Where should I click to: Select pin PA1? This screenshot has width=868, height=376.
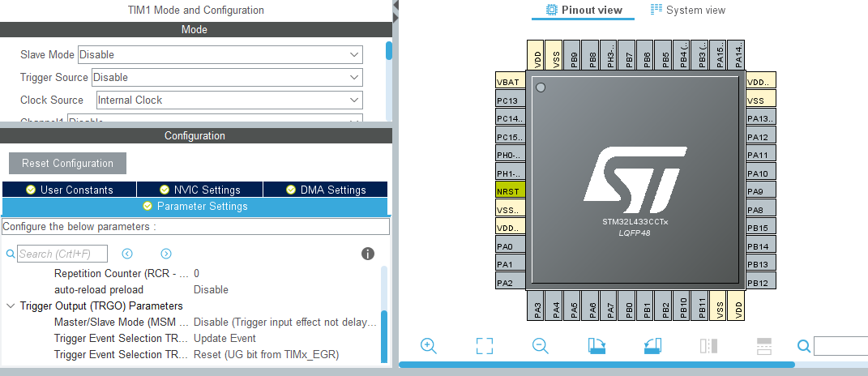[510, 264]
